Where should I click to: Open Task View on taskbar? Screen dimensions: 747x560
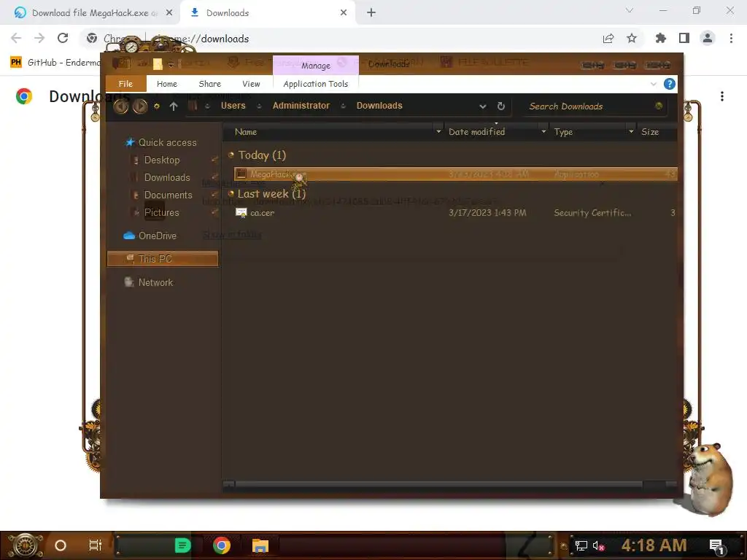click(x=95, y=545)
